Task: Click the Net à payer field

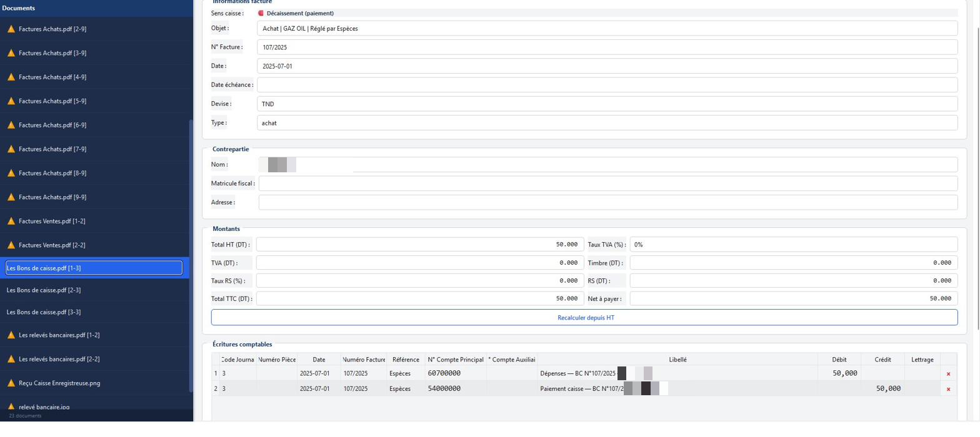Action: pyautogui.click(x=794, y=299)
